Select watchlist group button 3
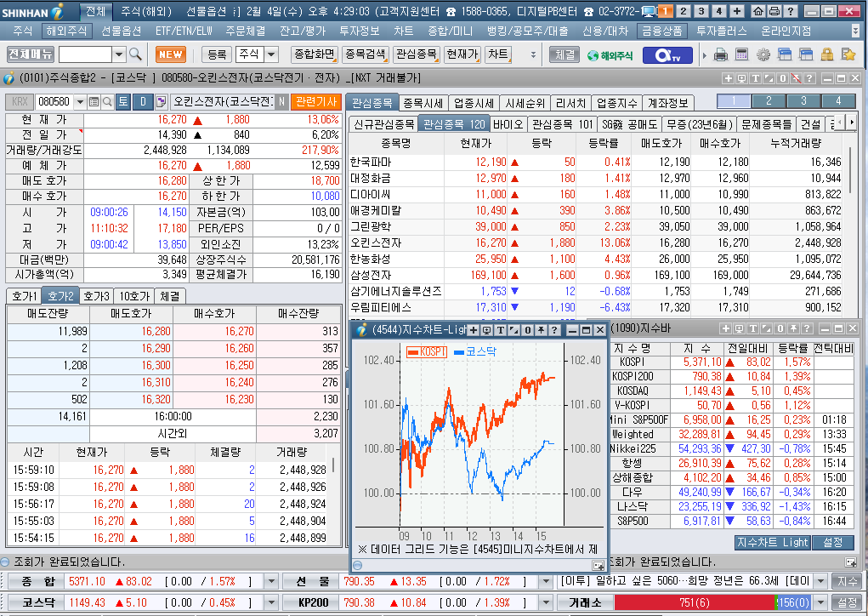Image resolution: width=868 pixels, height=616 pixels. pyautogui.click(x=803, y=100)
